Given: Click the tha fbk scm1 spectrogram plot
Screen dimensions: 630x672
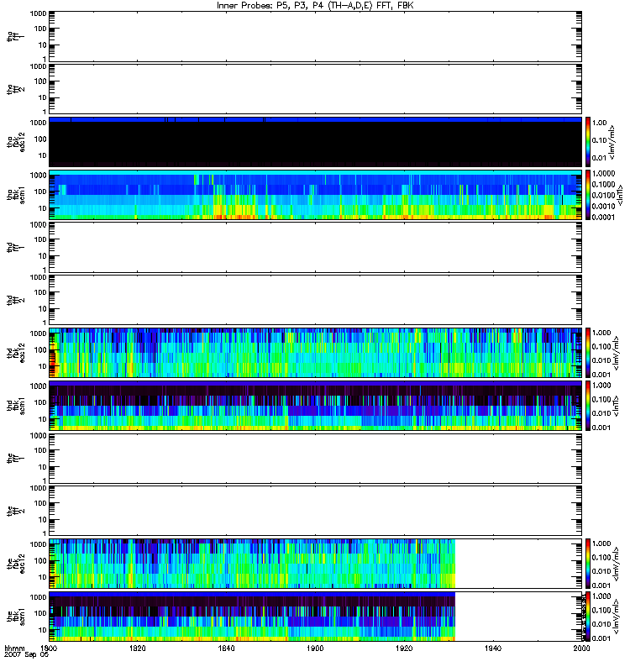Looking at the screenshot, I should pos(316,195).
